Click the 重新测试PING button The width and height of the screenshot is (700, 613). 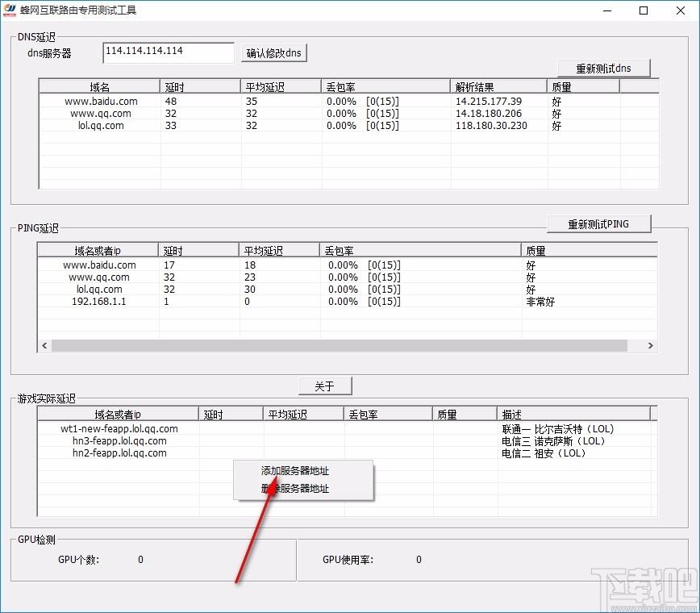pos(598,223)
